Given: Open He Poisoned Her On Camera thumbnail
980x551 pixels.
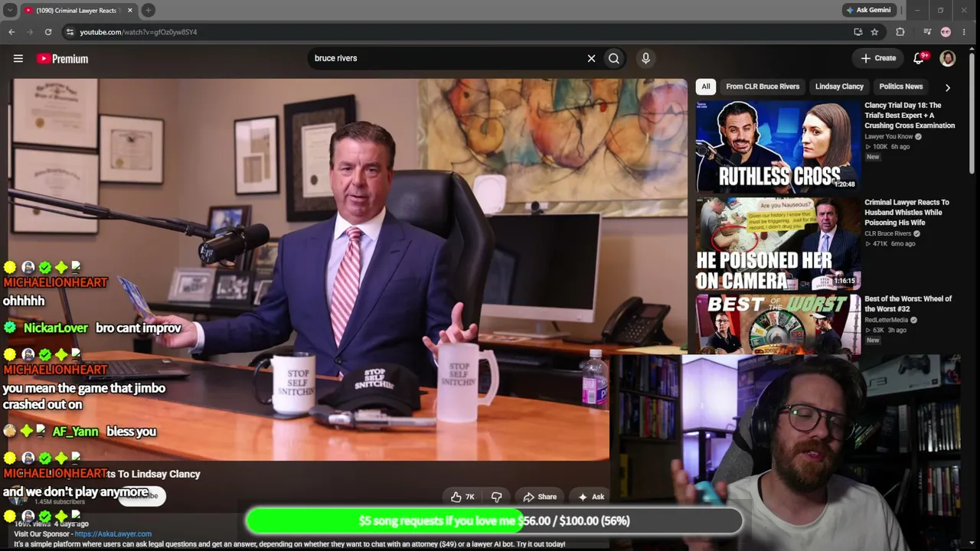Looking at the screenshot, I should [778, 243].
